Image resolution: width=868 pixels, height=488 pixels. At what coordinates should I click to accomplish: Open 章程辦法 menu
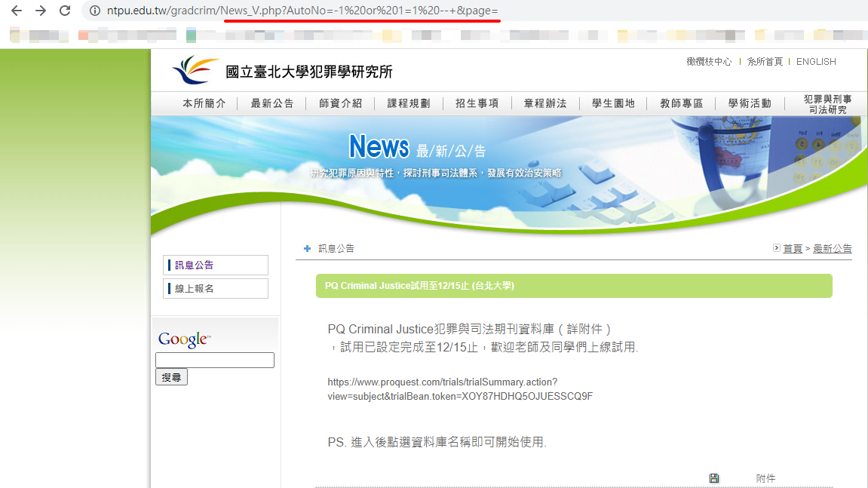tap(545, 103)
